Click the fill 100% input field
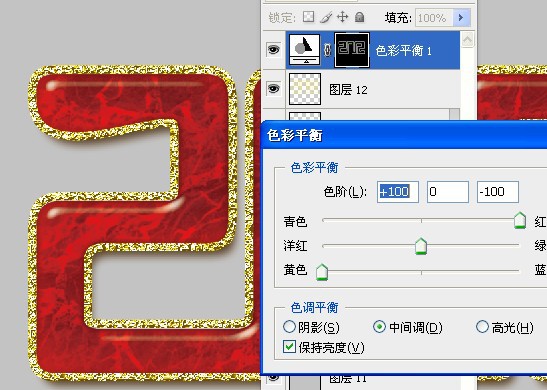Screen dimensions: 547x390 (x=434, y=18)
